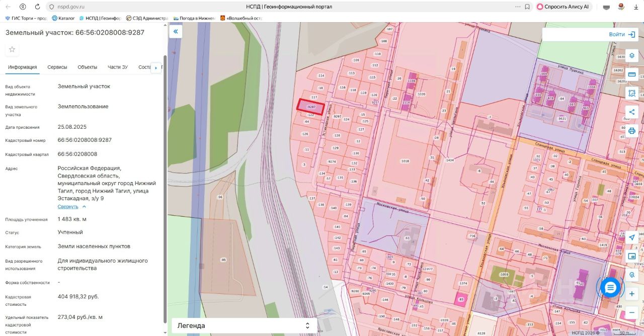This screenshot has width=644, height=336.
Task: Print the map
Action: coord(632,131)
